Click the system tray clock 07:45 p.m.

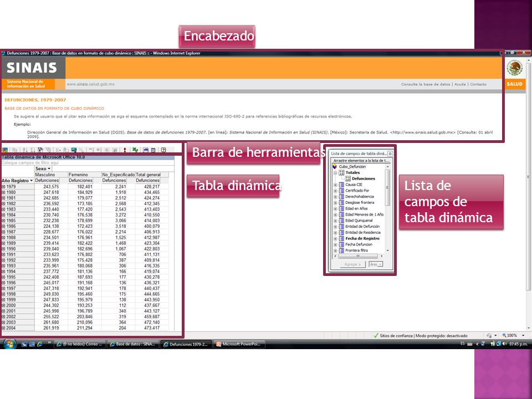[518, 344]
